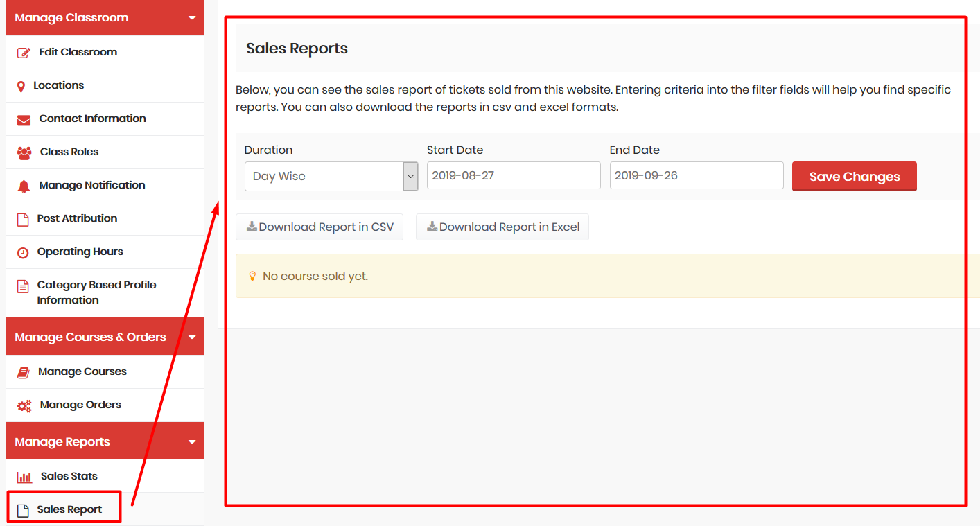
Task: Click the Start Date label
Action: [455, 150]
